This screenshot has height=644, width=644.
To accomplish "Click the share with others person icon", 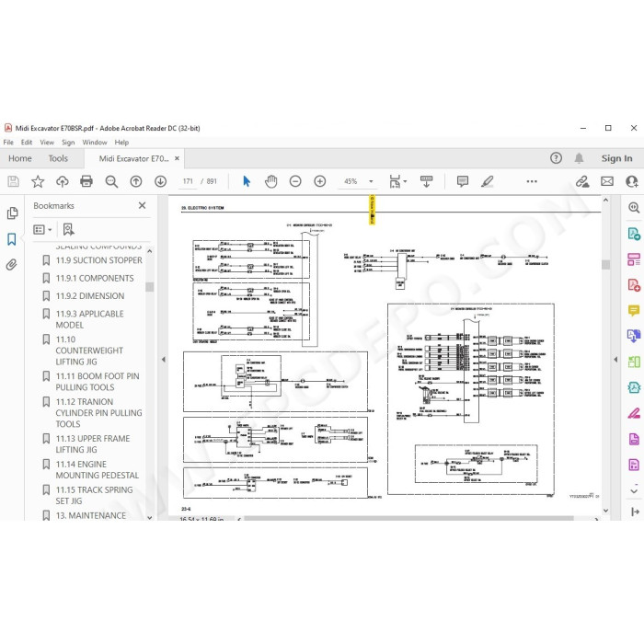I will 632,181.
